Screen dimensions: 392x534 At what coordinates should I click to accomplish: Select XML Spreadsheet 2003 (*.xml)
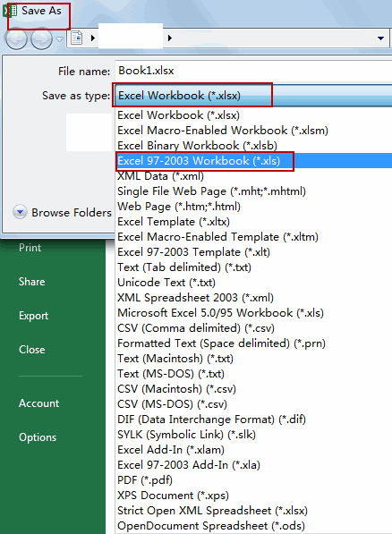(x=254, y=298)
